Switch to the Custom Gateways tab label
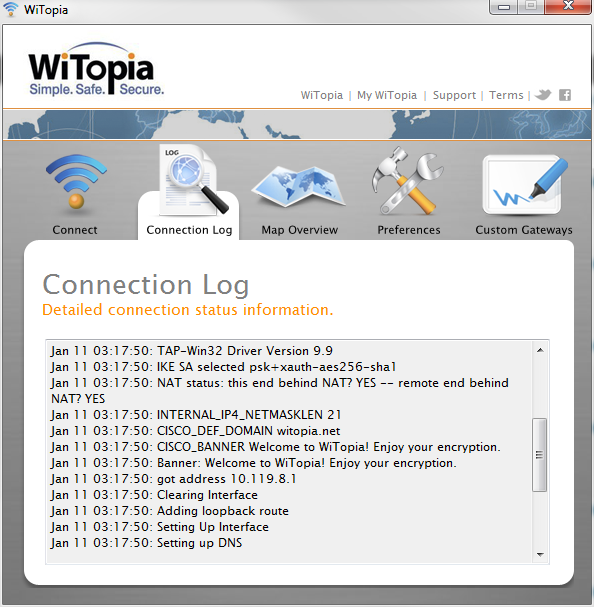This screenshot has height=607, width=594. 524,230
